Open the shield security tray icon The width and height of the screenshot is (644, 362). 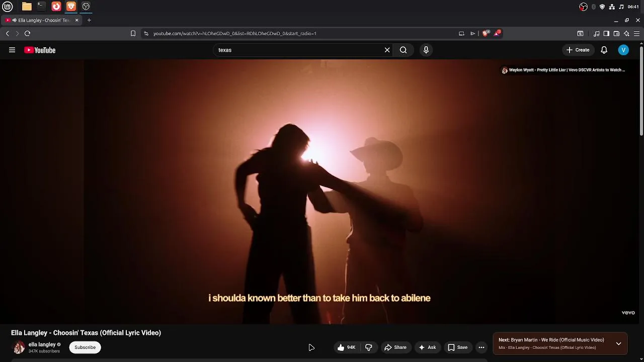(602, 7)
